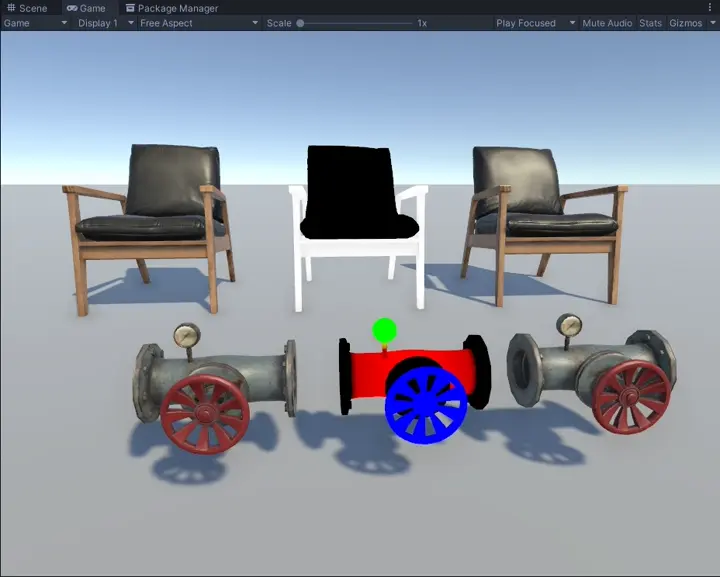Open the Game view mode dropdown
This screenshot has height=577, width=720.
point(35,23)
